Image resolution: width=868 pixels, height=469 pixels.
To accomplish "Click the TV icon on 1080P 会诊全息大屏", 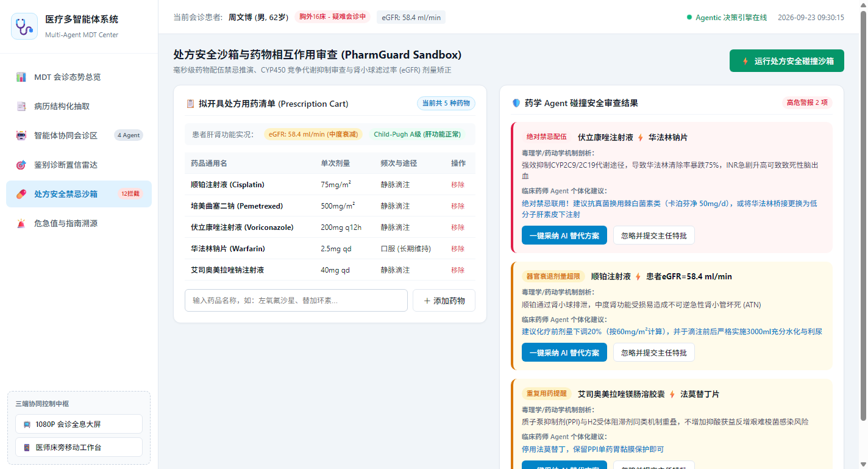I will point(27,424).
